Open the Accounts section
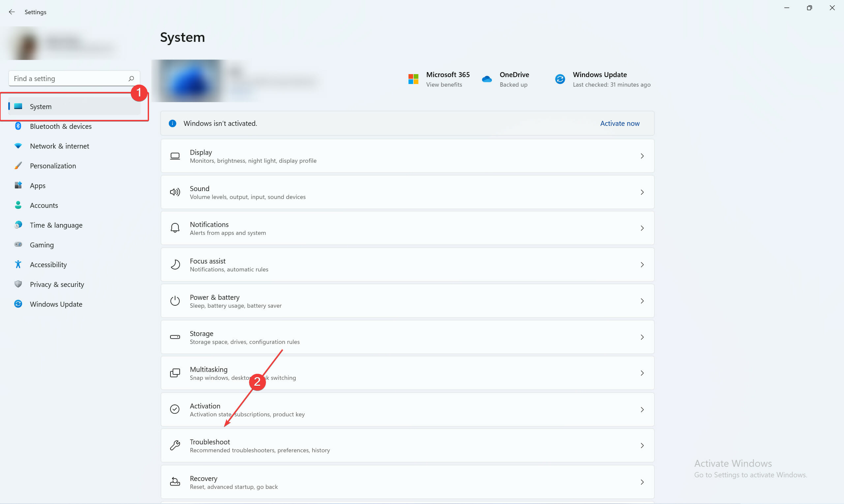The width and height of the screenshot is (844, 504). click(x=74, y=205)
